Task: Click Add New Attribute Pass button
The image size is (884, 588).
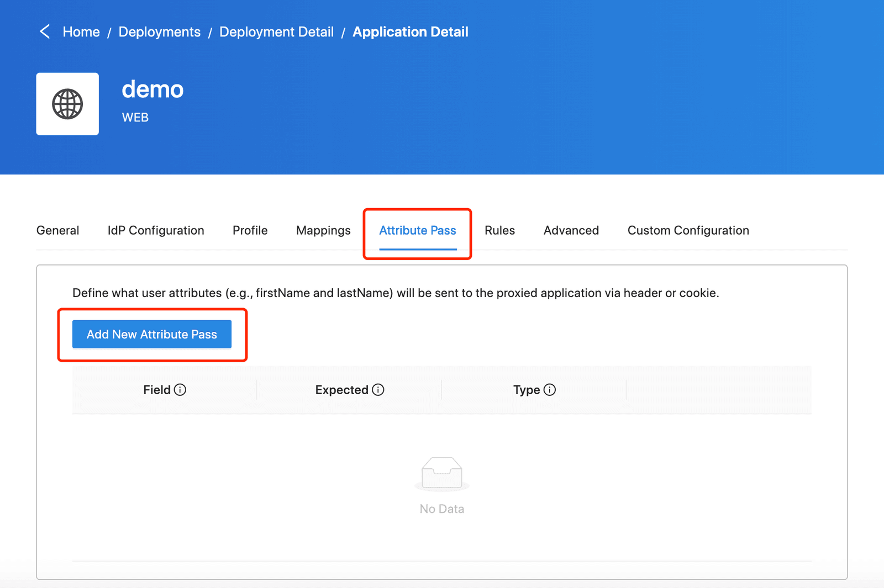Action: 152,334
